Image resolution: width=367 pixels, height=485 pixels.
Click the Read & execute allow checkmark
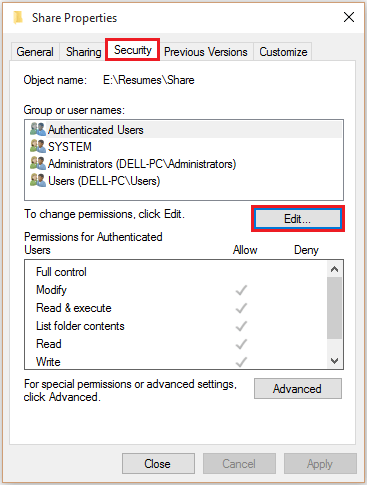(x=241, y=308)
